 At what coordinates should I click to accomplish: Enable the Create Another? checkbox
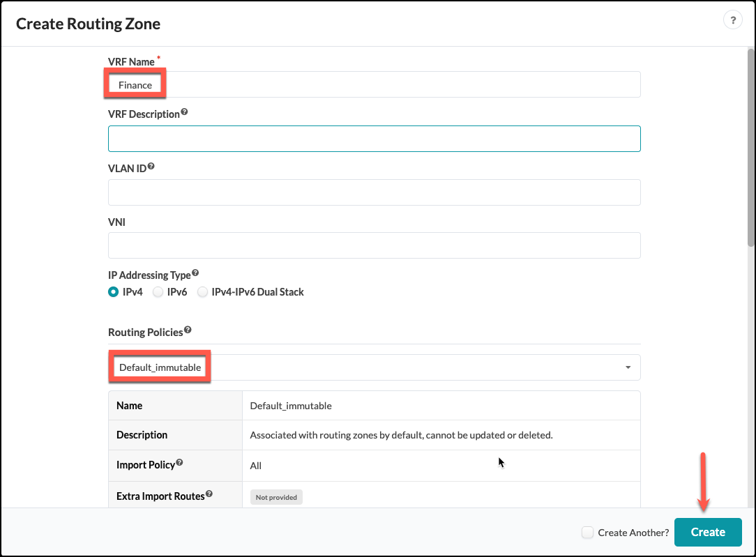coord(587,533)
